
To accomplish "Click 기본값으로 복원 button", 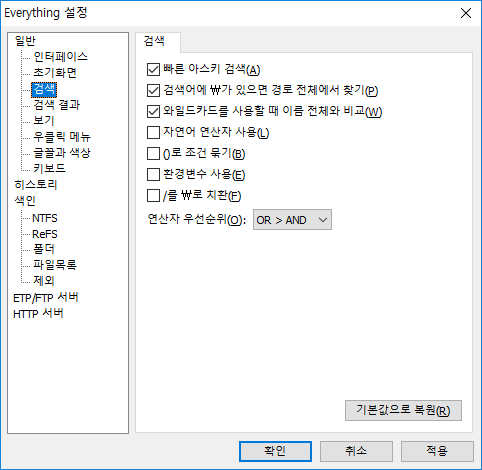I will [x=403, y=410].
